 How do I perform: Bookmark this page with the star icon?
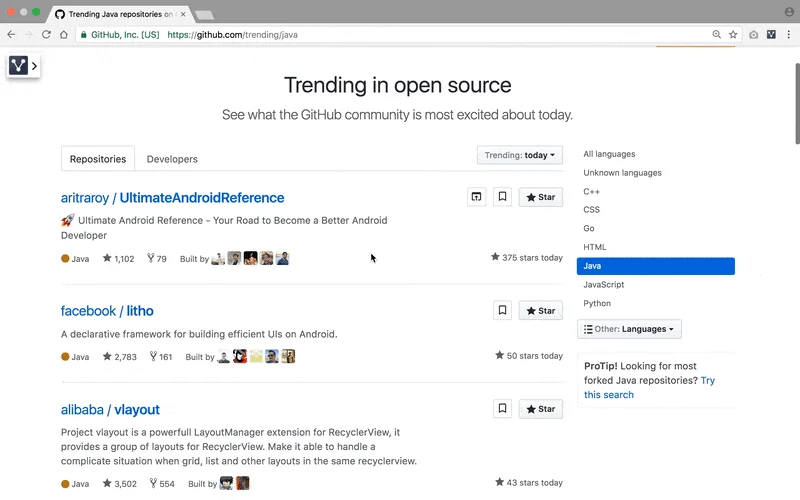point(733,34)
